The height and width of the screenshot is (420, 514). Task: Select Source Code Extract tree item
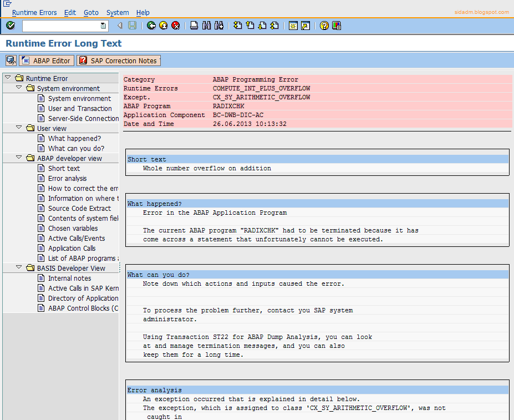tap(80, 209)
